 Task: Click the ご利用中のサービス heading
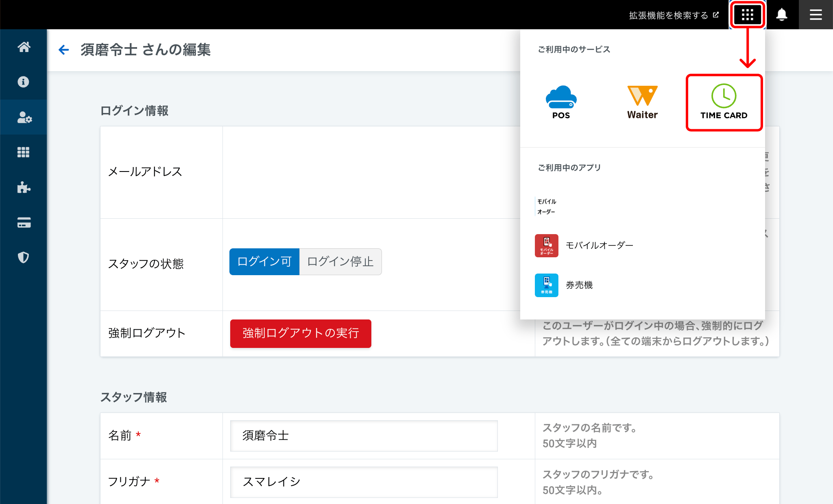(574, 50)
